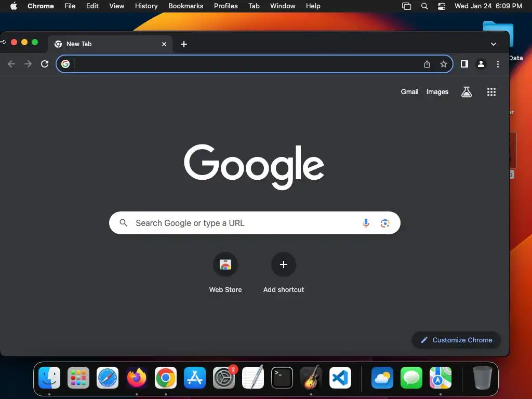
Task: Open Launchpad from the Dock
Action: (x=78, y=378)
